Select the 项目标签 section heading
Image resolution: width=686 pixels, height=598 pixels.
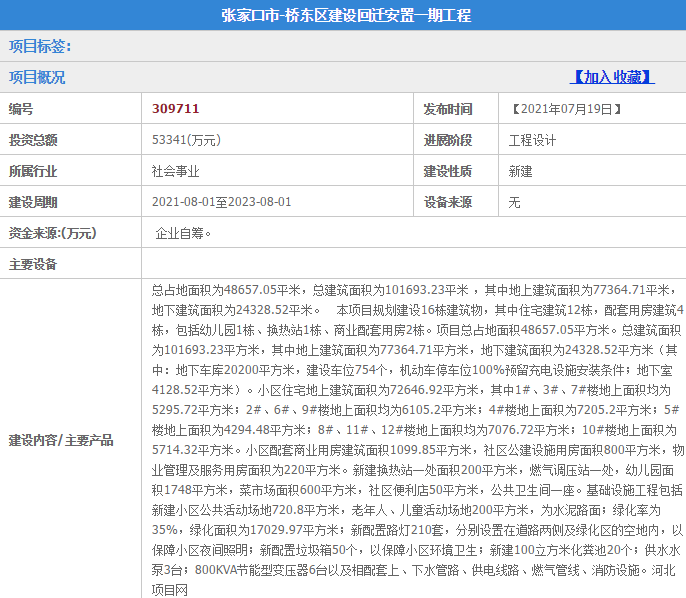[x=40, y=46]
